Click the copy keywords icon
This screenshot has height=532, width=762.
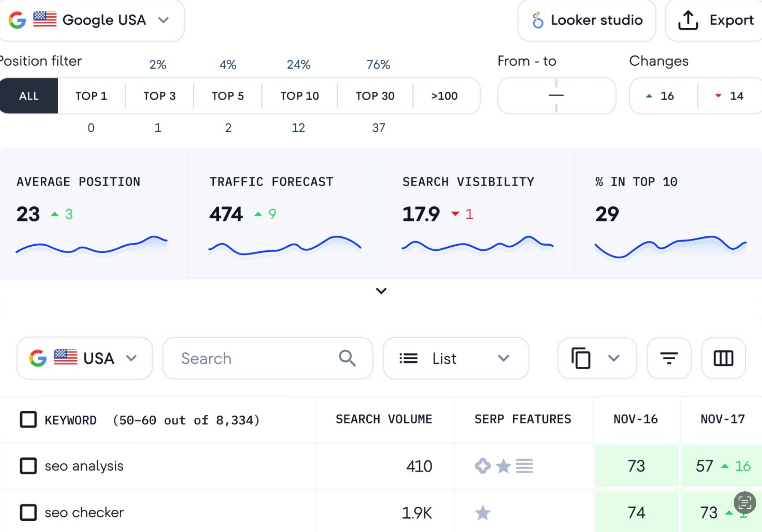(581, 358)
